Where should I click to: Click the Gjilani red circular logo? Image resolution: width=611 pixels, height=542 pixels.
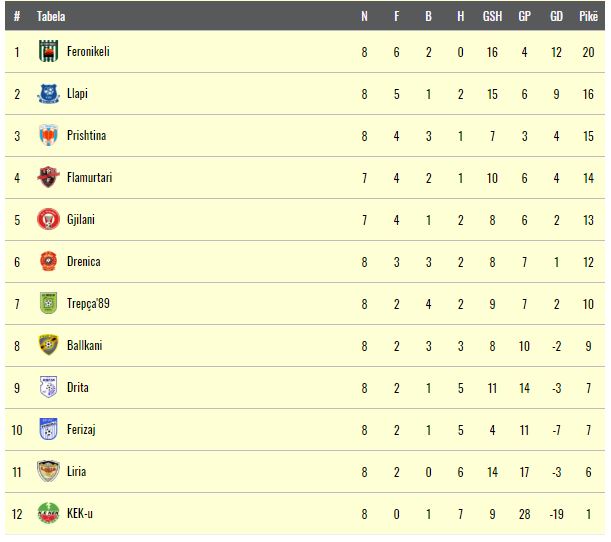[x=48, y=219]
